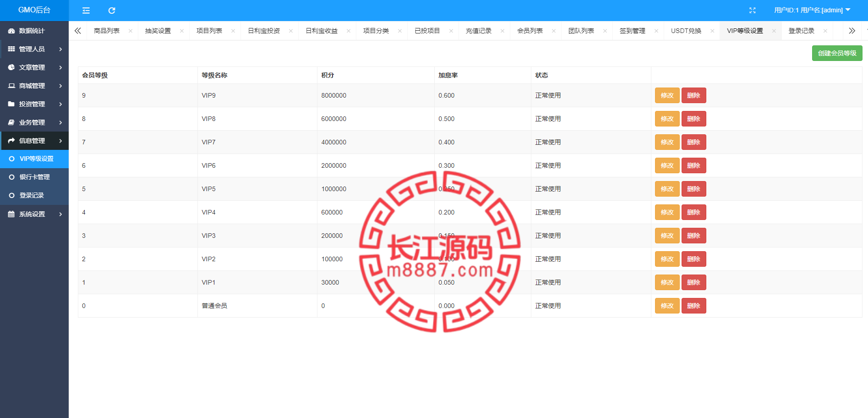Screen dimensions: 868x418
Task: Expand 投资管理 sidebar menu
Action: tap(34, 104)
